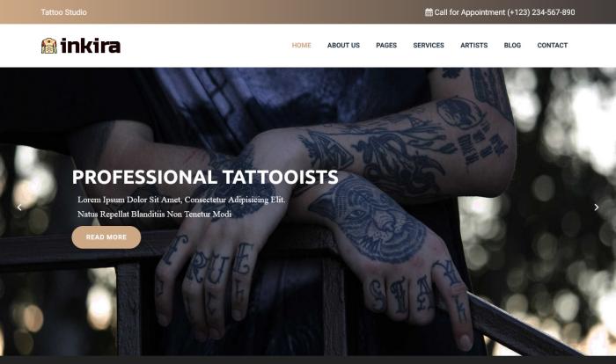Click the Lorem Ipsum slide description text
This screenshot has width=616, height=364.
tap(181, 207)
